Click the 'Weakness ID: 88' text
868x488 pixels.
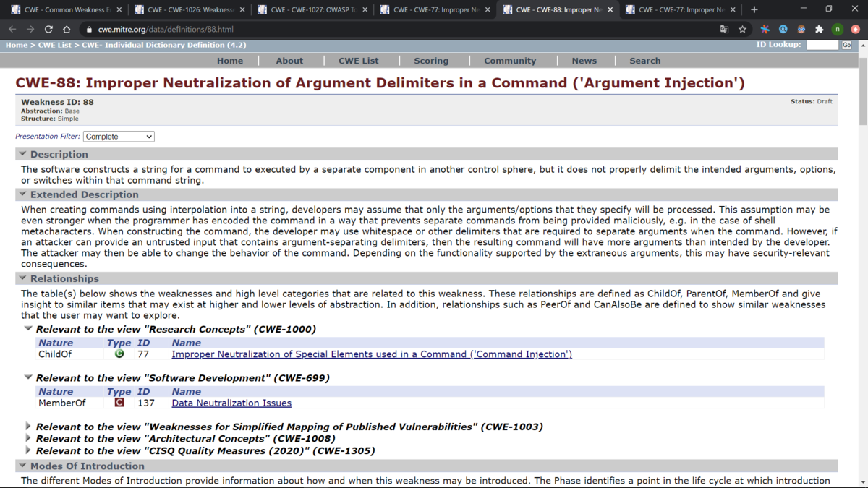click(57, 102)
